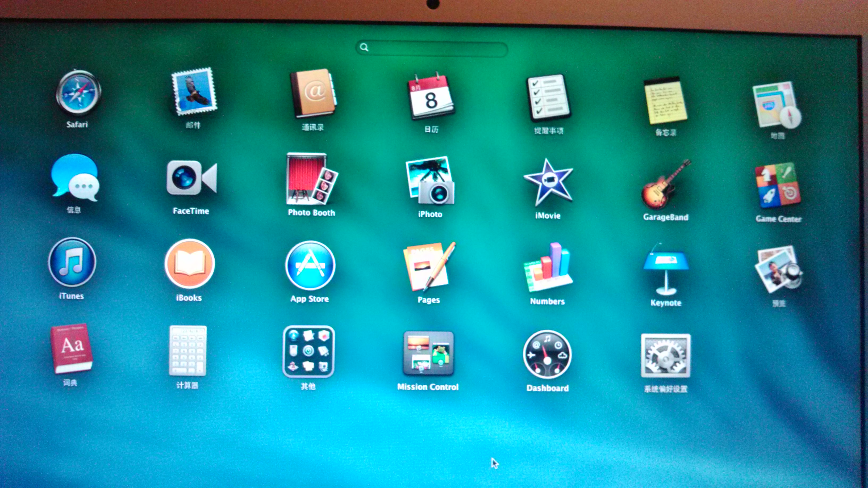Launch Messages (信息)

click(75, 178)
